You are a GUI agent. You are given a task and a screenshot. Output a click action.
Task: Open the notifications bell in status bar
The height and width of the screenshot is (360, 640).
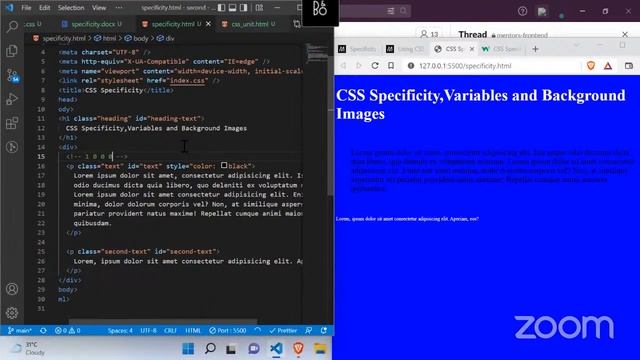pos(324,331)
